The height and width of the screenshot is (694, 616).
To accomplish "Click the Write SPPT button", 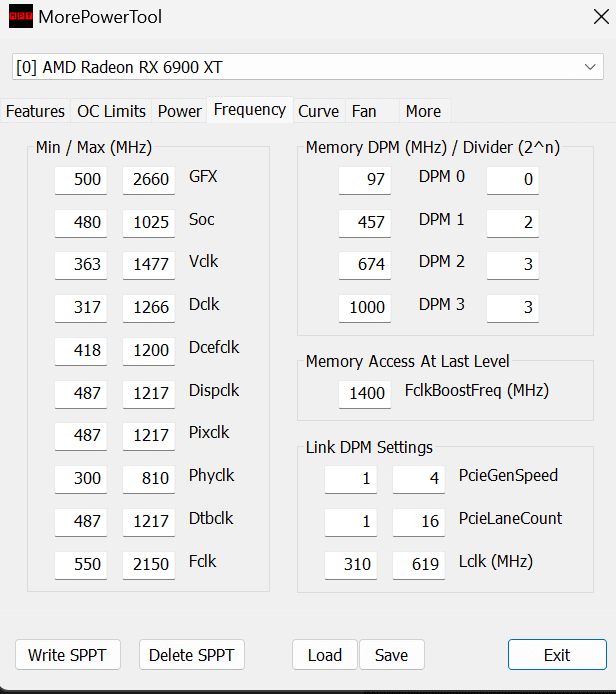I will point(68,655).
